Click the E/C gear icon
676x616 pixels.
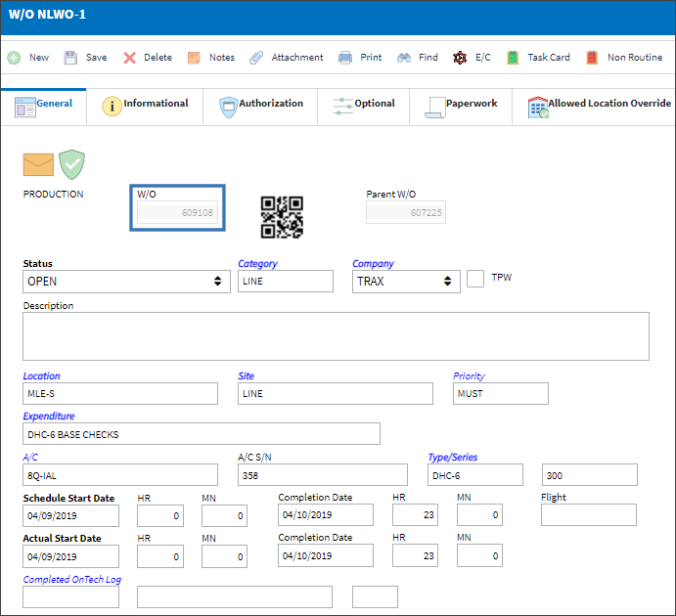click(x=460, y=58)
